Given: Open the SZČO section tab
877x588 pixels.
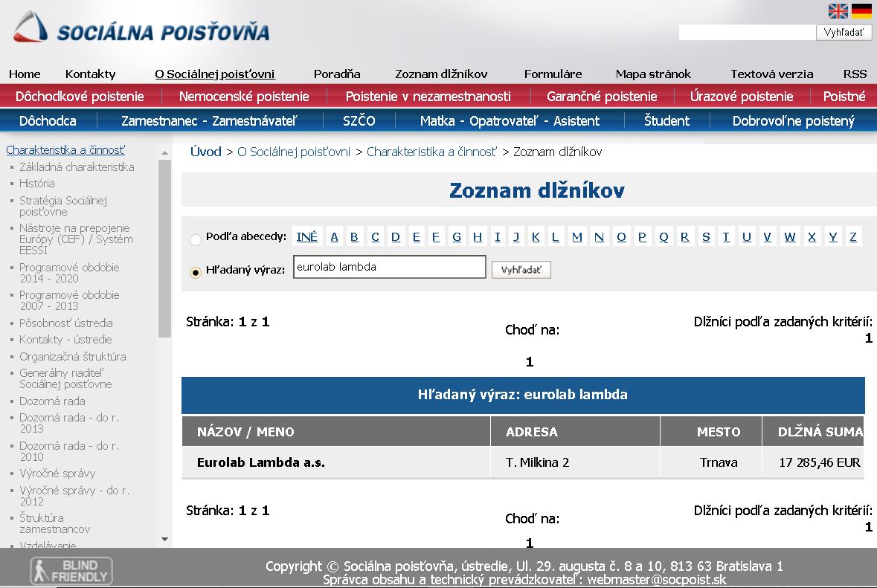Looking at the screenshot, I should click(359, 120).
